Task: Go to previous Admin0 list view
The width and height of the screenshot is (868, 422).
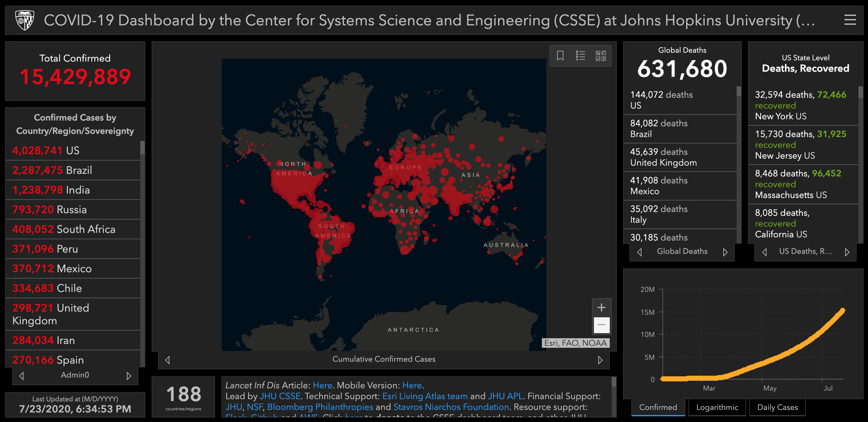Action: (22, 375)
